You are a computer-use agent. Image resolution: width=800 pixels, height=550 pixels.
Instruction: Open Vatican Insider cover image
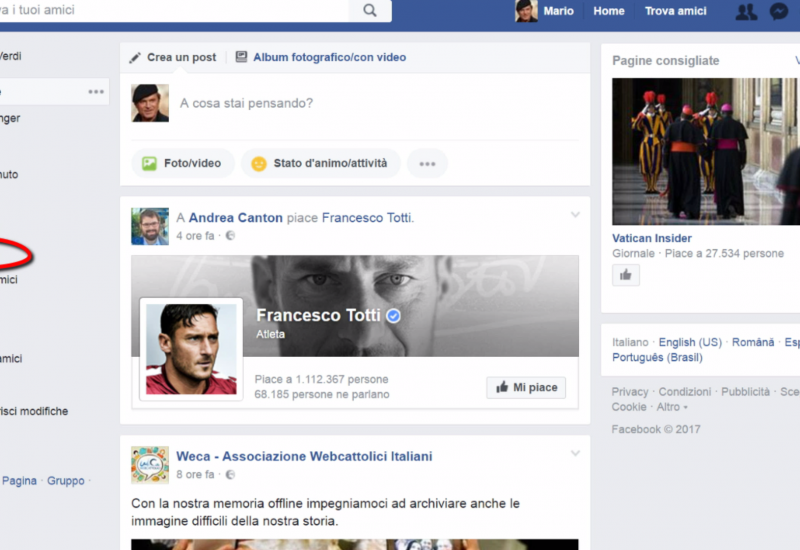point(706,152)
